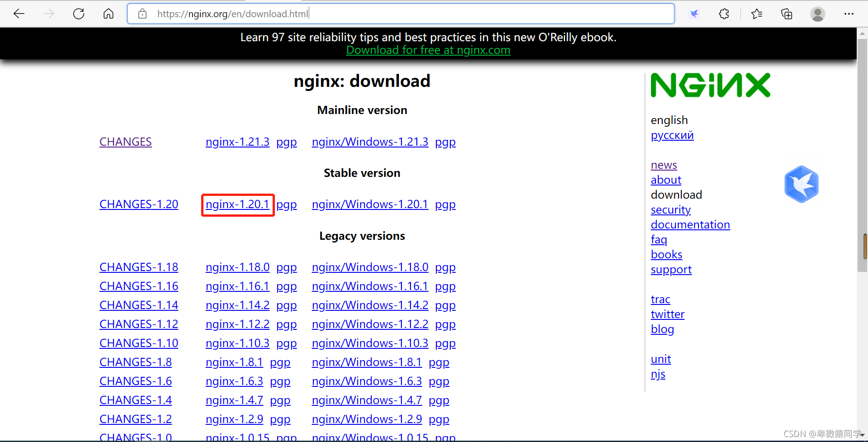Open CHANGES-1.20 link
This screenshot has height=442, width=868.
139,204
